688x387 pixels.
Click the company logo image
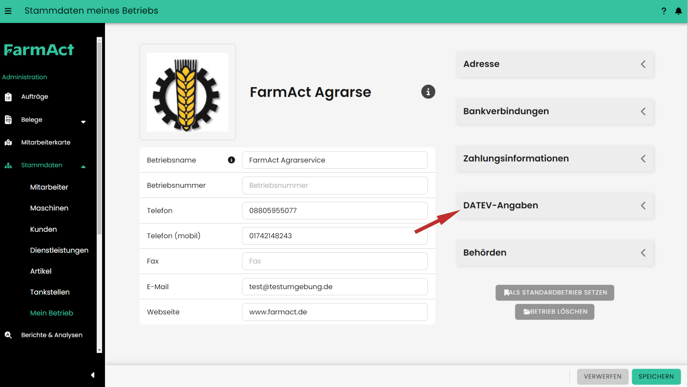[x=187, y=92]
